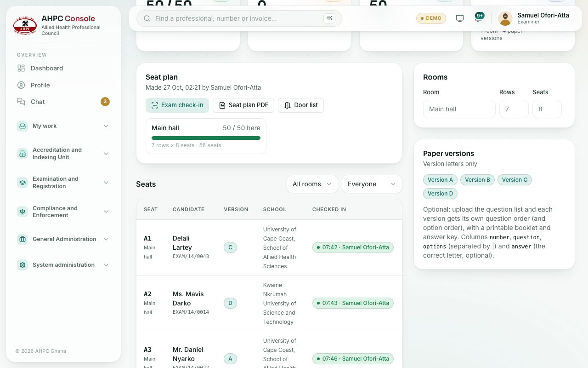Click the monitor display icon in header
Image resolution: width=588 pixels, height=368 pixels.
click(x=460, y=18)
